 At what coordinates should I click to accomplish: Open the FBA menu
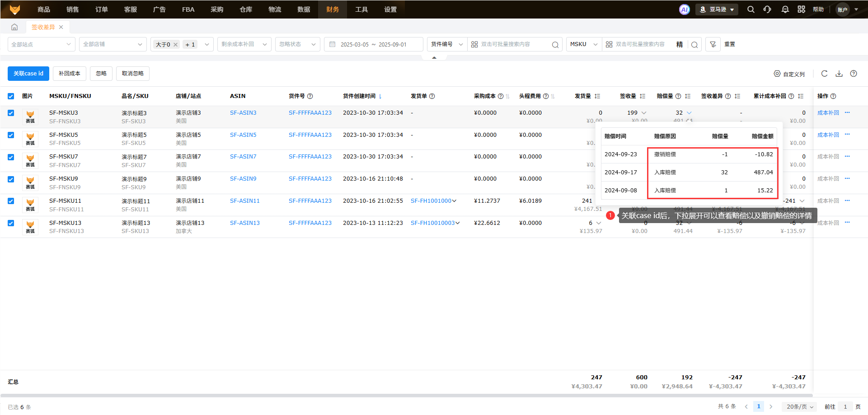[x=188, y=9]
